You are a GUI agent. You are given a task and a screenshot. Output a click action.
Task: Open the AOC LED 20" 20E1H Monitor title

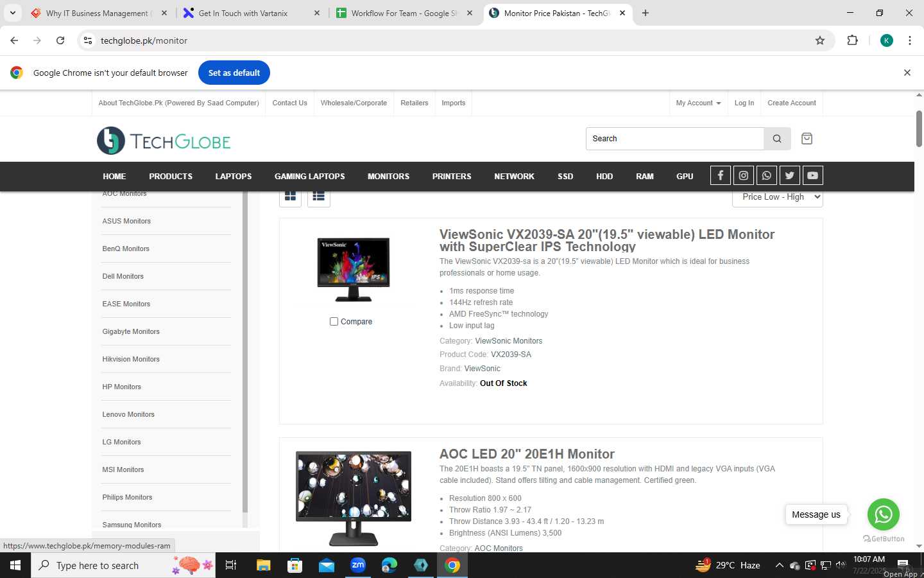(x=527, y=454)
